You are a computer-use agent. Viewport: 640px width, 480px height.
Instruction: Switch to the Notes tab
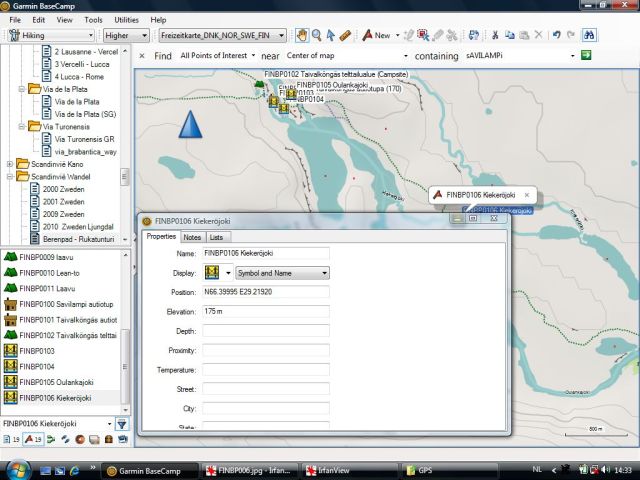tap(192, 237)
